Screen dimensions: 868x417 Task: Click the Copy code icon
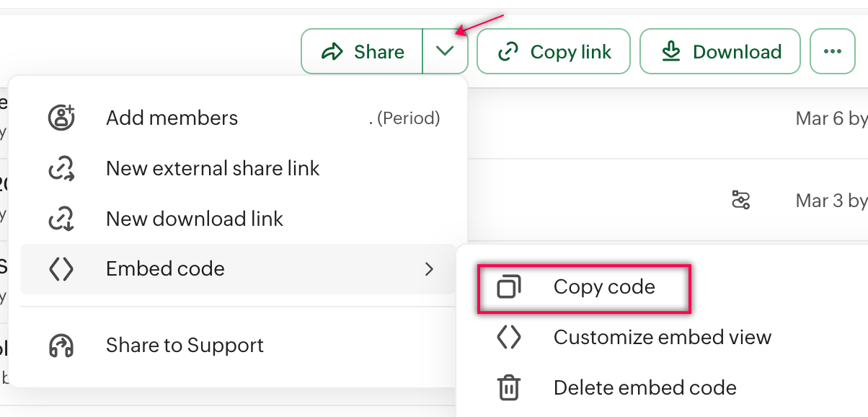[x=509, y=287]
